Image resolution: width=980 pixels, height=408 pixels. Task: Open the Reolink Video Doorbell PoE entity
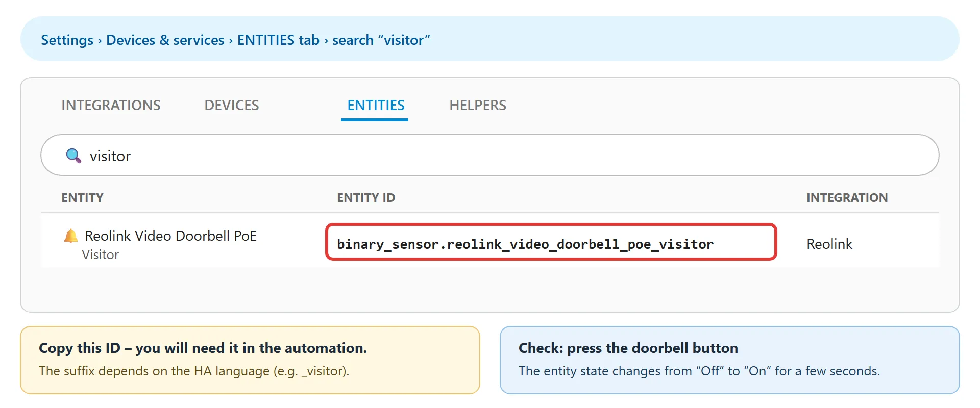(x=170, y=236)
